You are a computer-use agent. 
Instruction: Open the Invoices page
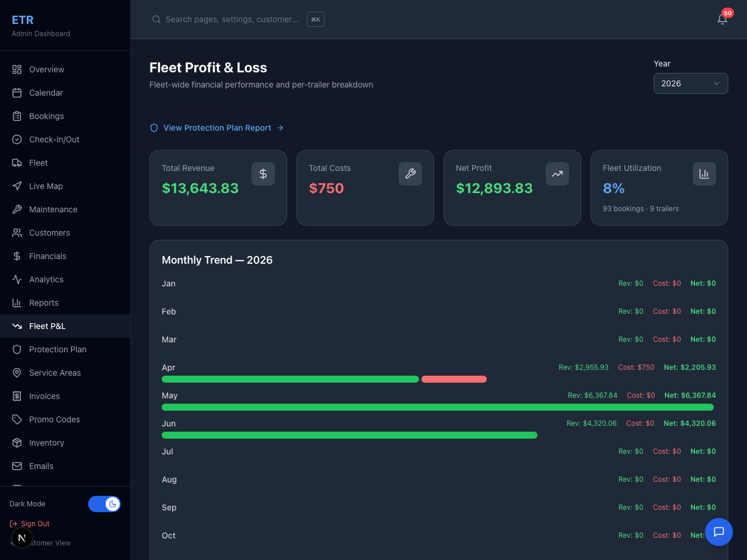click(65, 396)
